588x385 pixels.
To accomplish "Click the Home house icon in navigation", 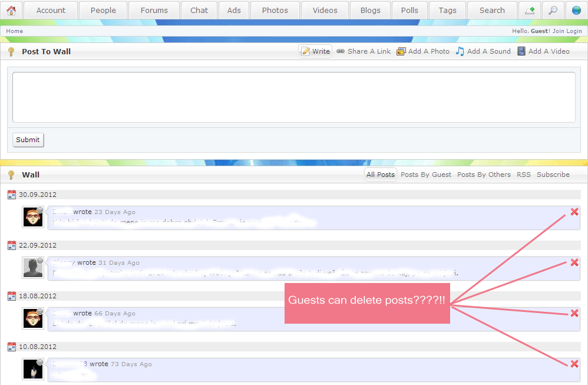I will click(11, 10).
